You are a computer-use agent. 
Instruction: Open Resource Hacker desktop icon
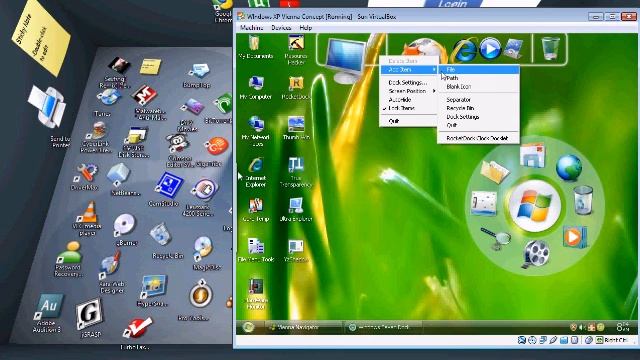pyautogui.click(x=296, y=43)
